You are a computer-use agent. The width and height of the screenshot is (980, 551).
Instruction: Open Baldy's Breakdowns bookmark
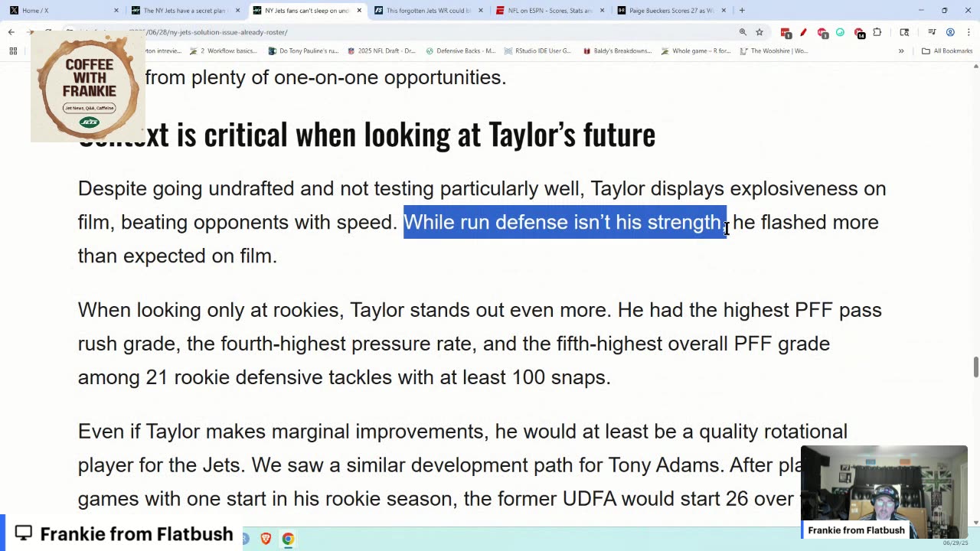click(x=617, y=51)
